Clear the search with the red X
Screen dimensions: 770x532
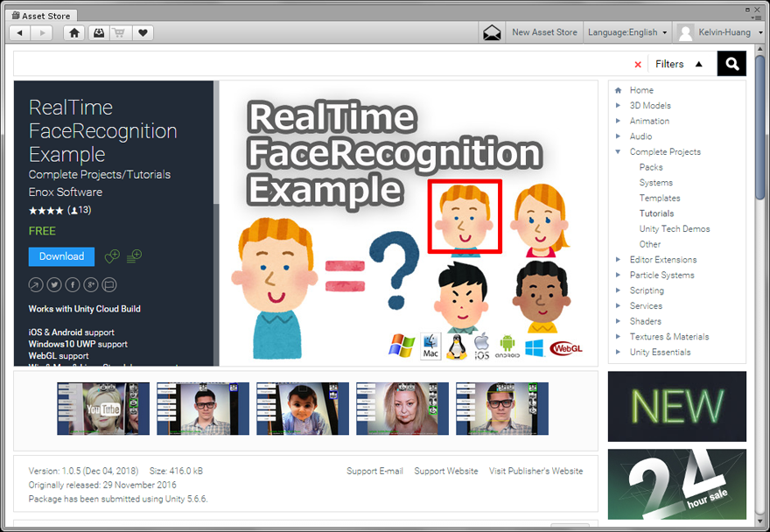[x=637, y=65]
